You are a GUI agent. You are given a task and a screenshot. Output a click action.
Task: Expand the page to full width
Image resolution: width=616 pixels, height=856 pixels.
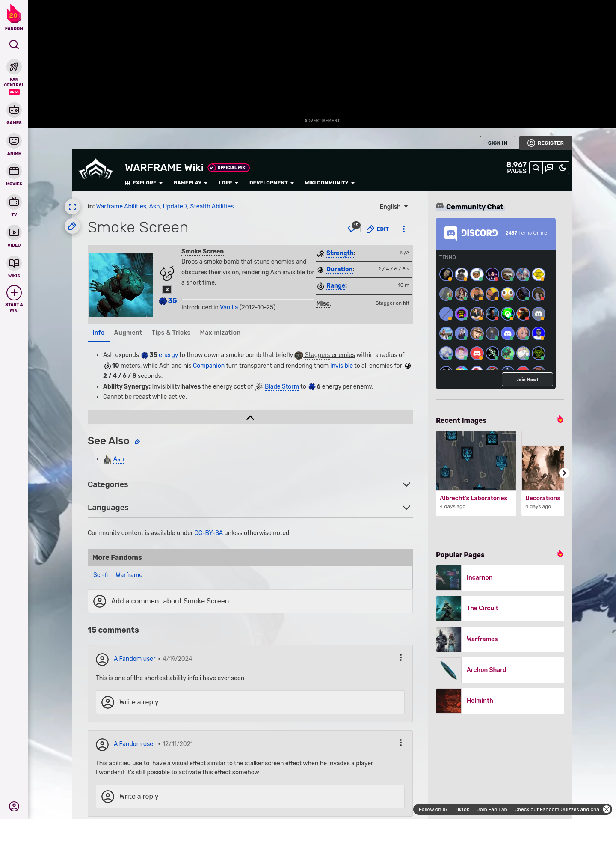click(72, 207)
